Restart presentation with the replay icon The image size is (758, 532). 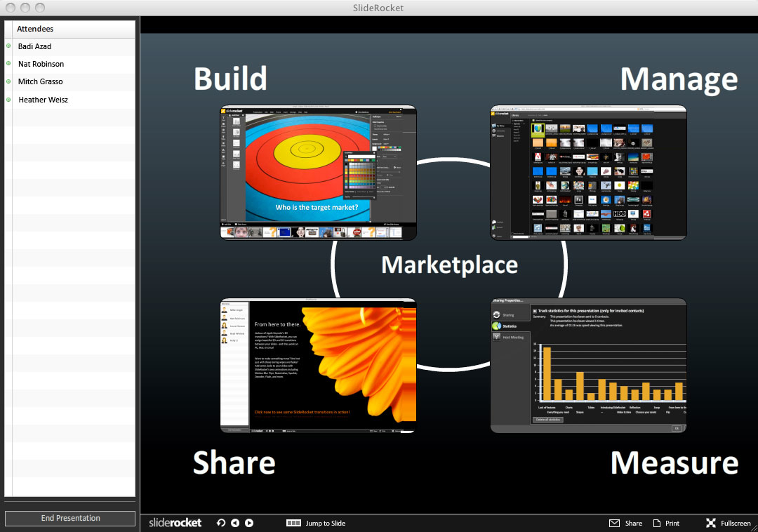(x=221, y=523)
